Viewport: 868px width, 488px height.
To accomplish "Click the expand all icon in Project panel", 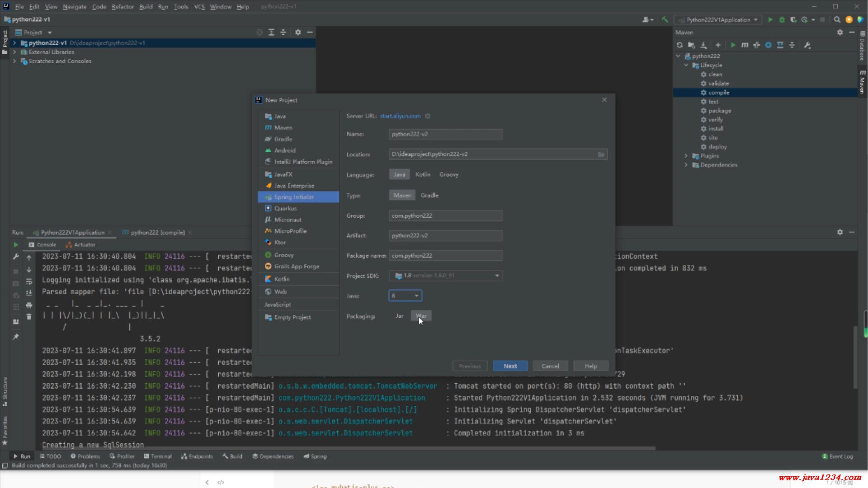I will pyautogui.click(x=271, y=33).
